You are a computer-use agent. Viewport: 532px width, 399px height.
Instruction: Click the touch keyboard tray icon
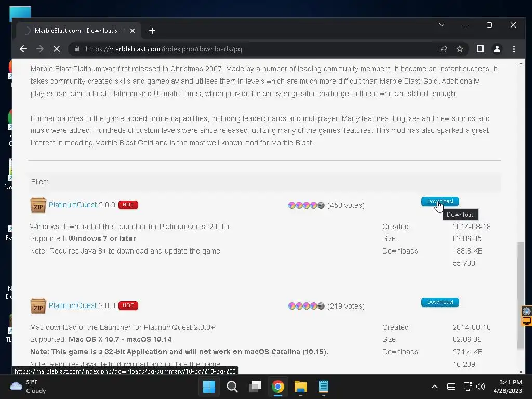coord(451,387)
